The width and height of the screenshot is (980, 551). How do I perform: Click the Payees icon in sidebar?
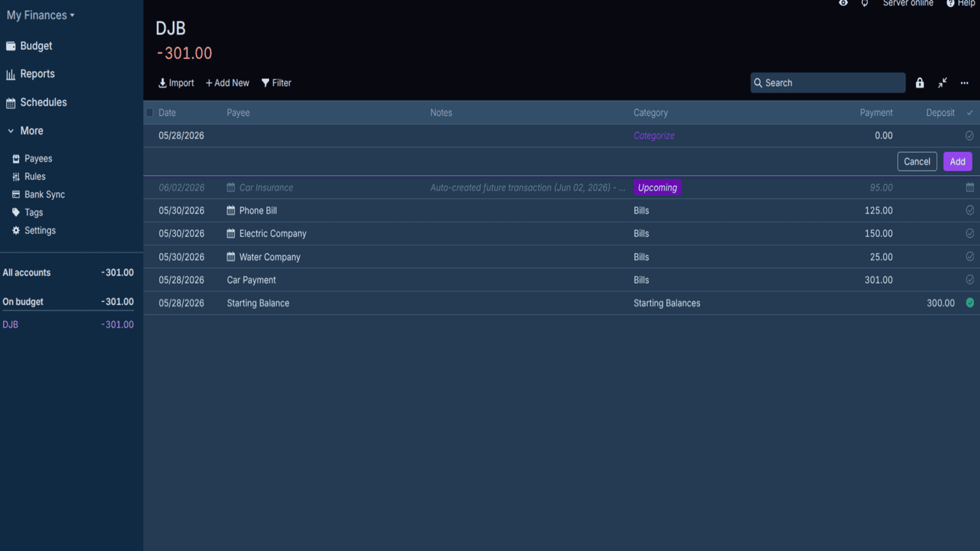(16, 159)
